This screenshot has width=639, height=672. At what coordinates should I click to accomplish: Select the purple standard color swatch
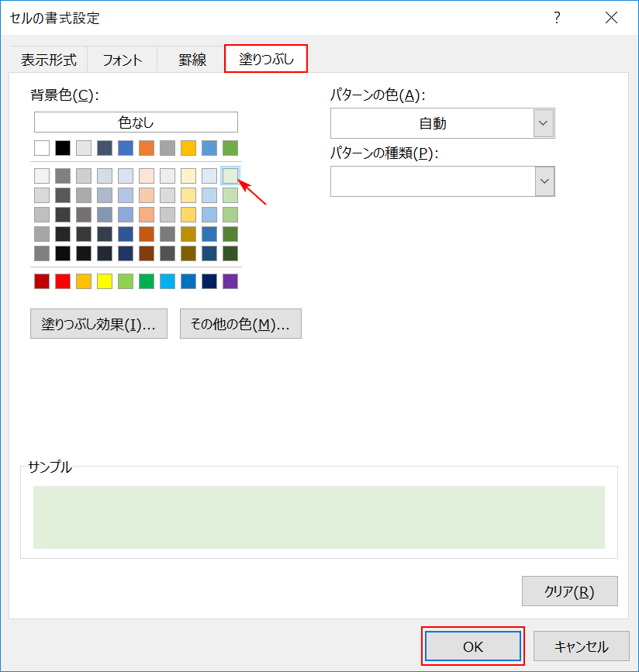(229, 281)
